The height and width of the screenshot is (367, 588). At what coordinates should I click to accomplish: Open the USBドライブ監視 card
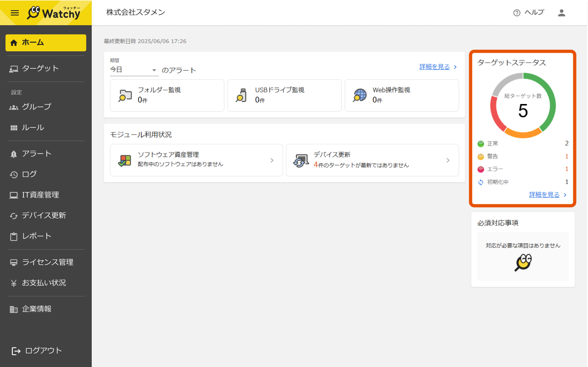click(x=284, y=95)
